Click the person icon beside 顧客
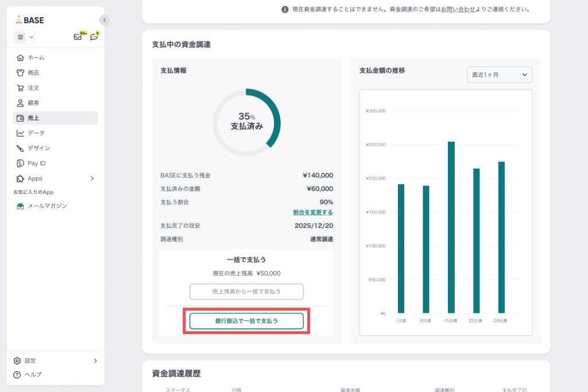 (21, 103)
